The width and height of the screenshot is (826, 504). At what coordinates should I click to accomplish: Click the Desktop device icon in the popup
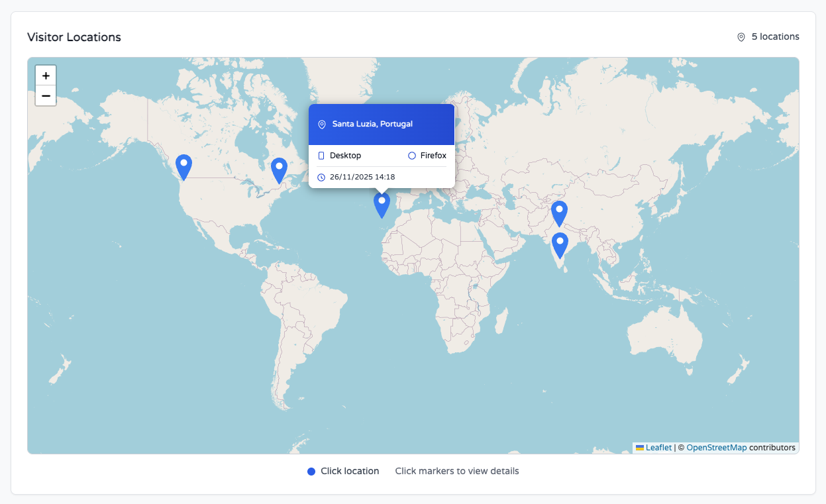point(323,155)
